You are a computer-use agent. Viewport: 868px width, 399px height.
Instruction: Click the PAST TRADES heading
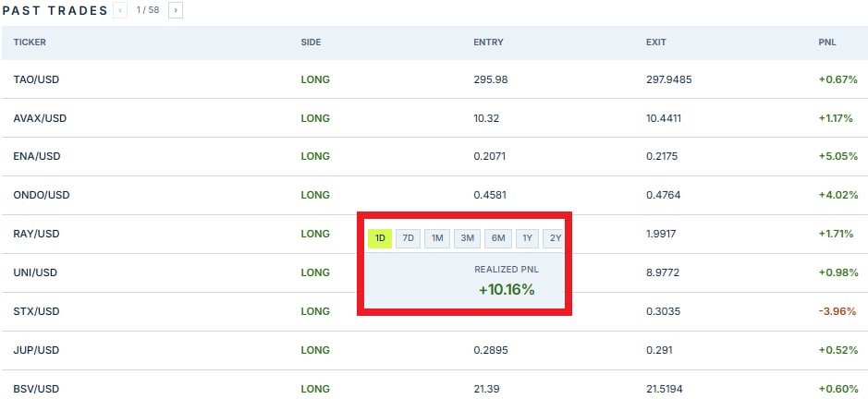click(55, 10)
